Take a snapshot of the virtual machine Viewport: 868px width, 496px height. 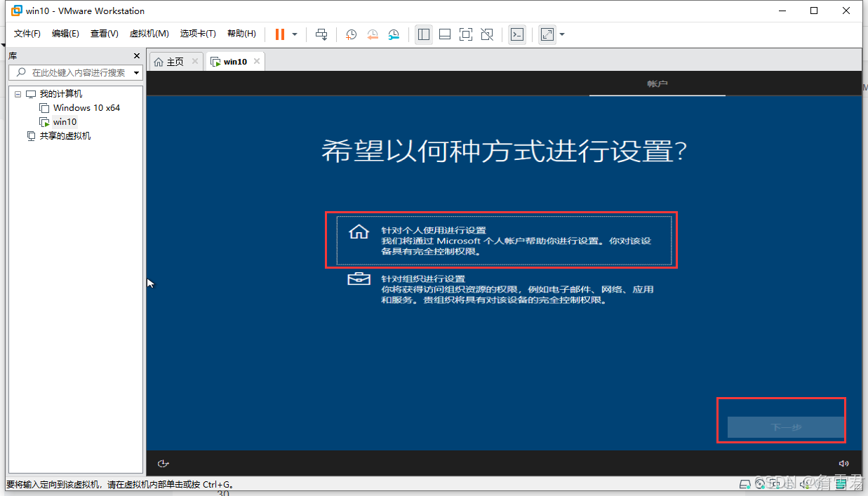click(x=351, y=34)
